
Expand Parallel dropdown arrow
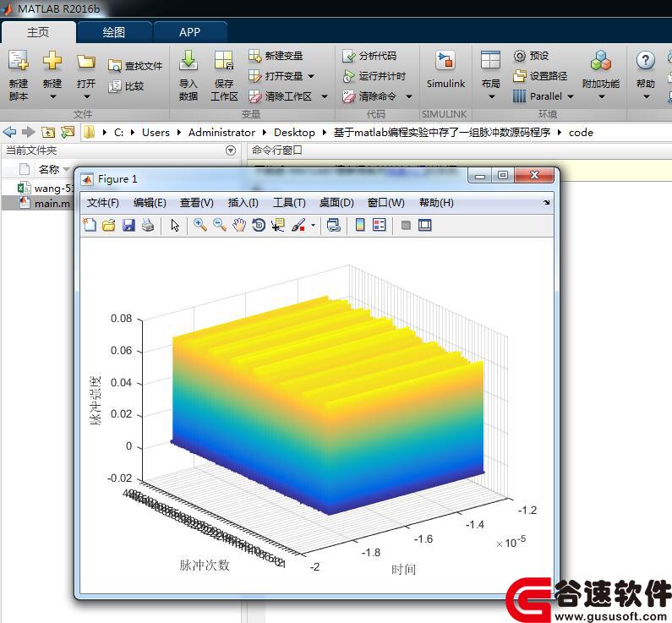click(x=571, y=97)
